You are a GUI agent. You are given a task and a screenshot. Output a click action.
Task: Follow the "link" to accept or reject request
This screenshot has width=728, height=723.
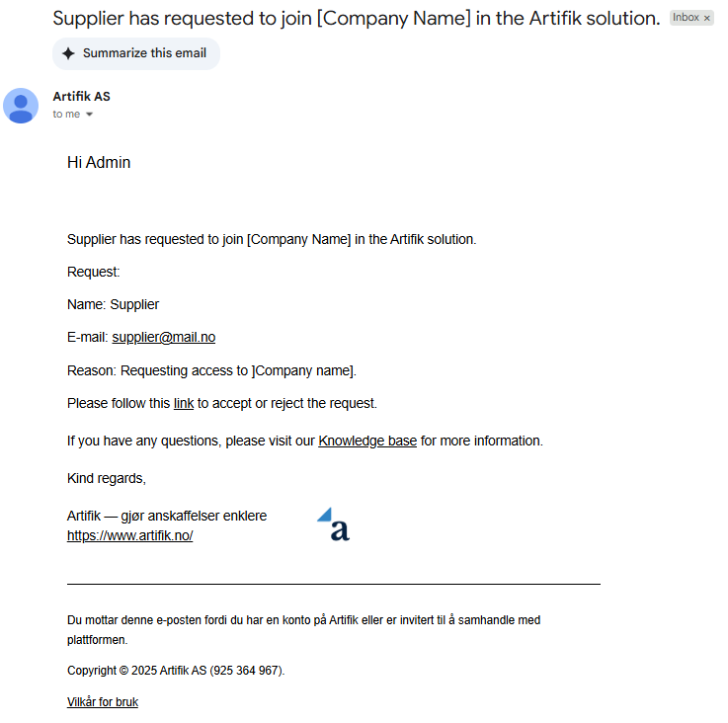tap(184, 403)
